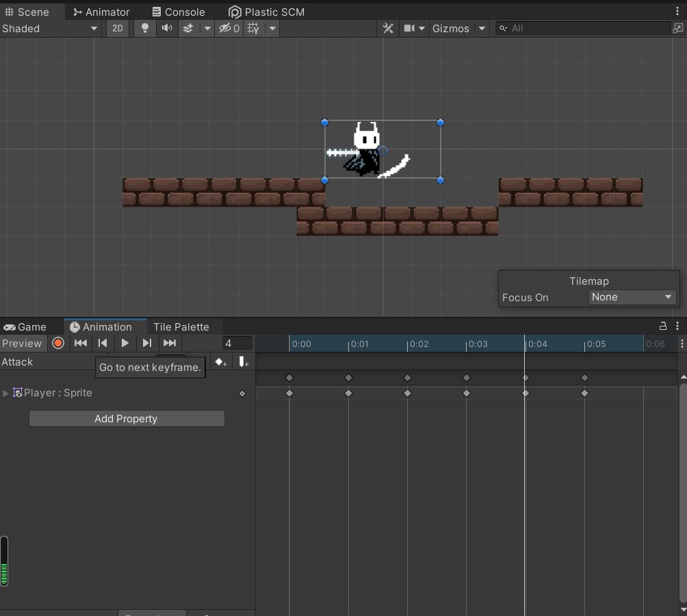The height and width of the screenshot is (616, 687).
Task: Open Tilemap Focus On dropdown
Action: point(632,297)
